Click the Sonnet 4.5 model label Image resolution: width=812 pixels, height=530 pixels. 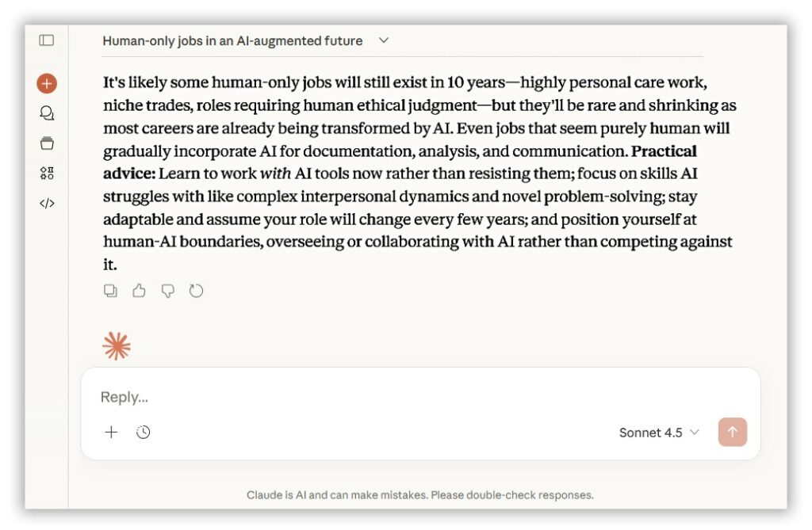click(649, 433)
